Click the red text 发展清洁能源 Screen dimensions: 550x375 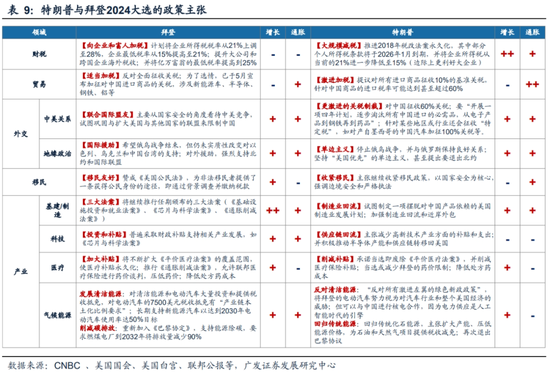(100, 294)
